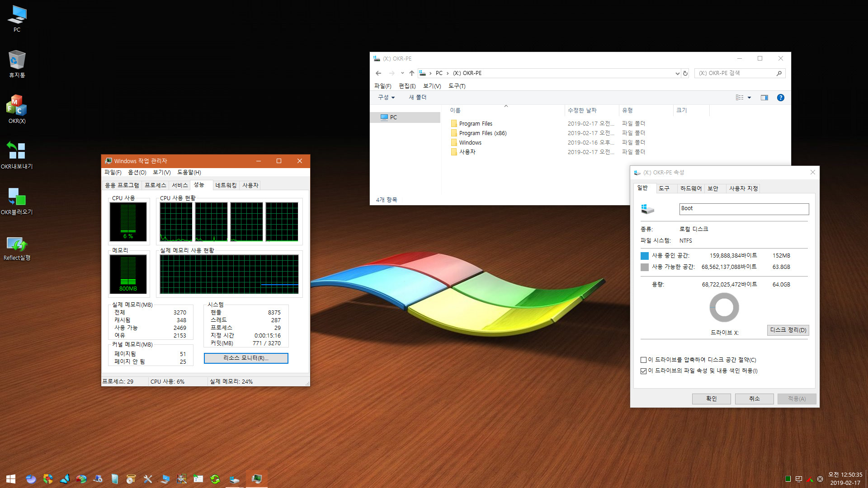Screen dimensions: 868x488
Task: Click the explorer view layout icon
Action: pos(740,98)
